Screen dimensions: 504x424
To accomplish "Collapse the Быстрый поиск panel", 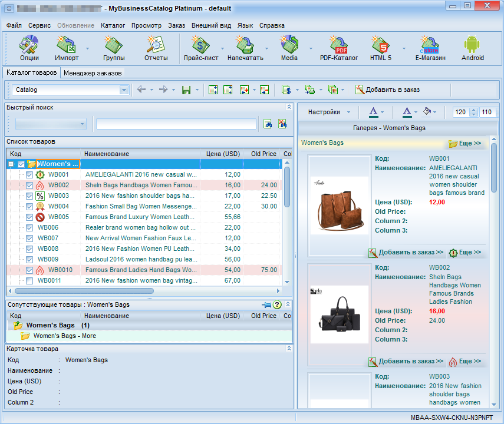I will [289, 107].
